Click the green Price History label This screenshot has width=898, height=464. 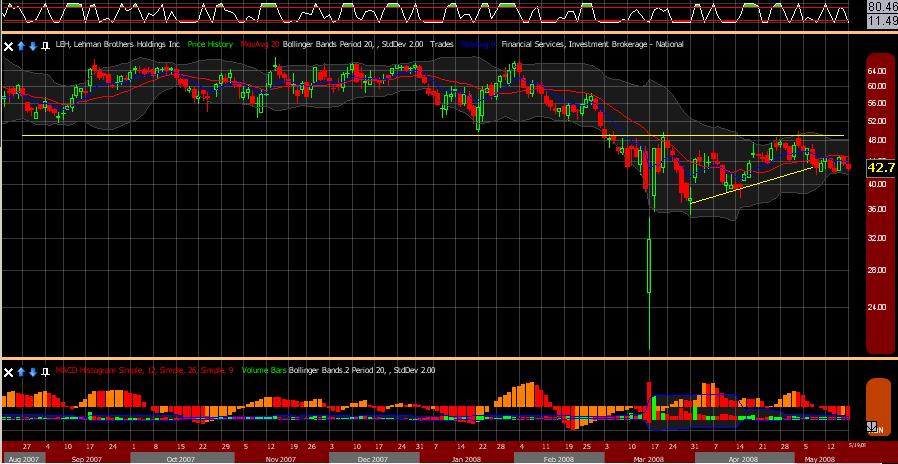pyautogui.click(x=211, y=44)
